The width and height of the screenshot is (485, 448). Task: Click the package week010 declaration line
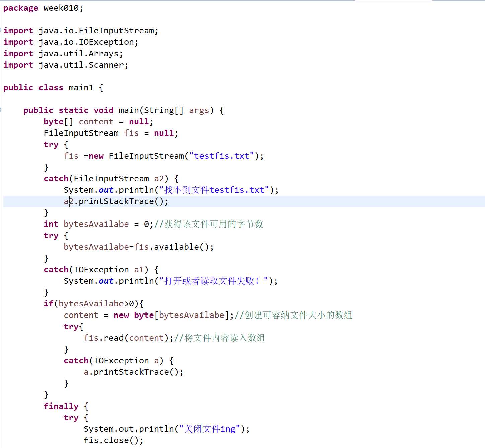(x=43, y=8)
